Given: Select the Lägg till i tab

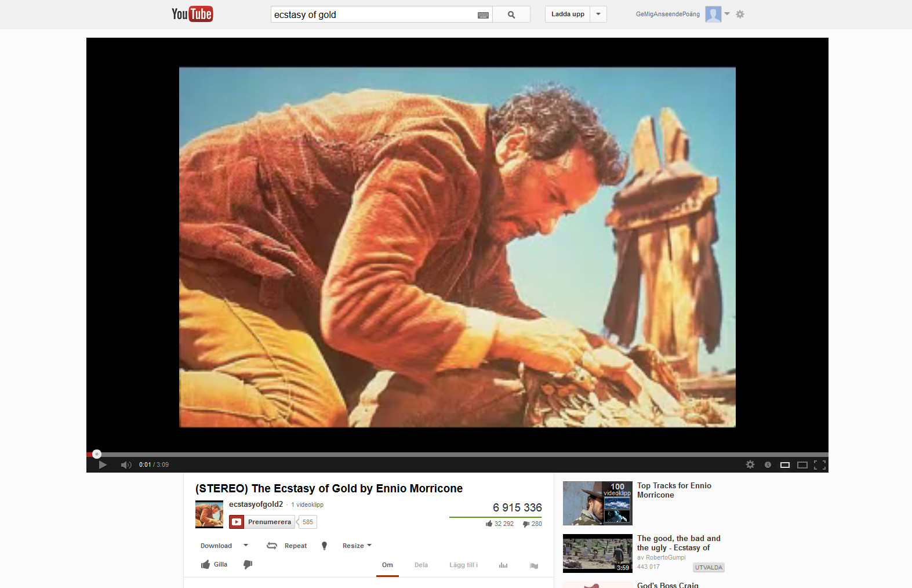Looking at the screenshot, I should tap(464, 565).
